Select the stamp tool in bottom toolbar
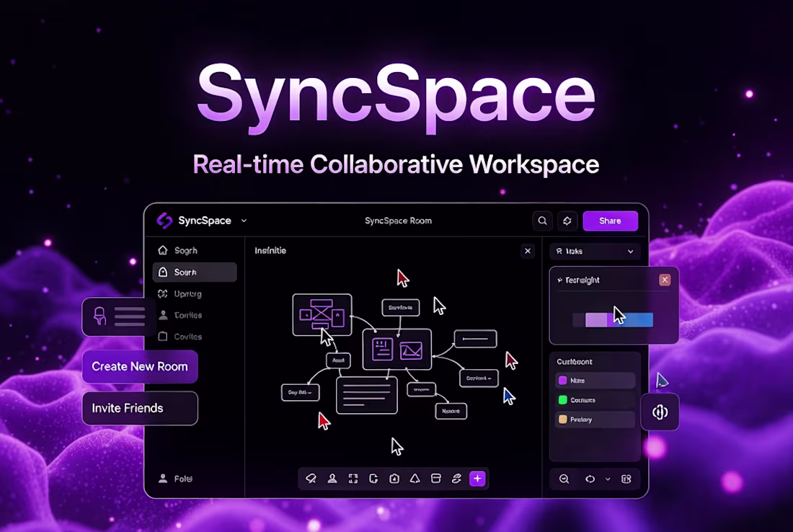The height and width of the screenshot is (532, 793). 332,479
